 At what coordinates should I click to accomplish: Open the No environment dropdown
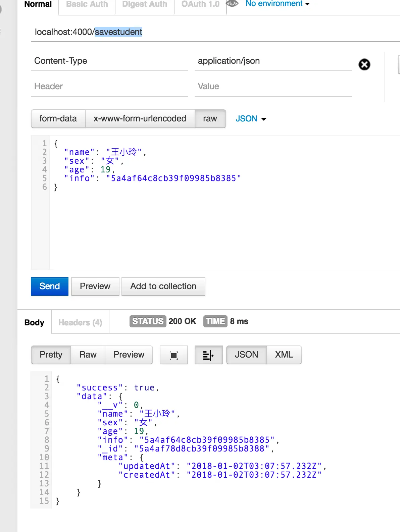pyautogui.click(x=278, y=4)
